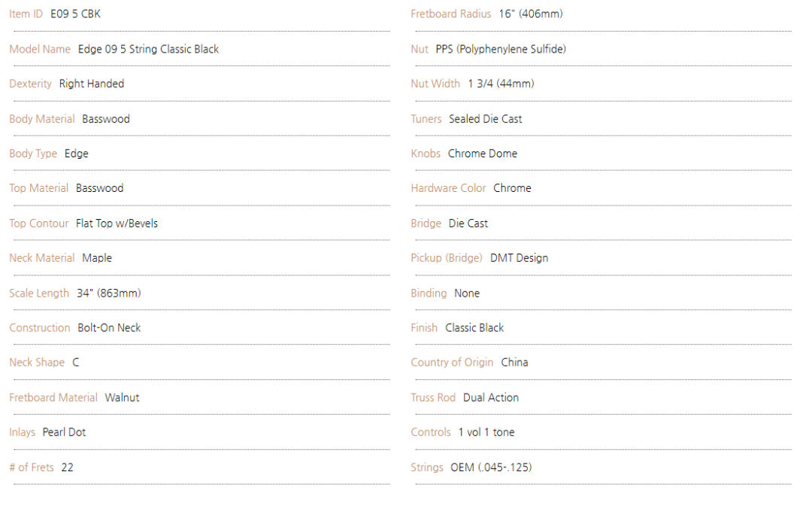This screenshot has width=812, height=508.
Task: Select the Model Name label
Action: point(40,49)
